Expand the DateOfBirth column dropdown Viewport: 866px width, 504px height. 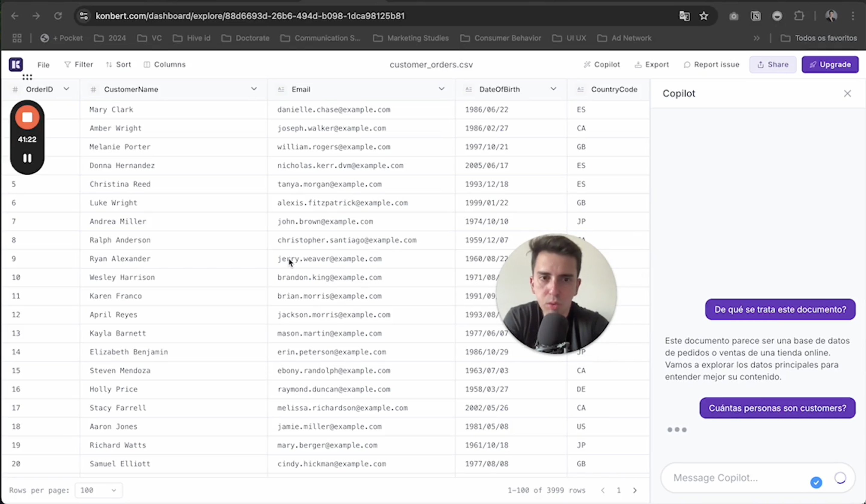pos(553,89)
